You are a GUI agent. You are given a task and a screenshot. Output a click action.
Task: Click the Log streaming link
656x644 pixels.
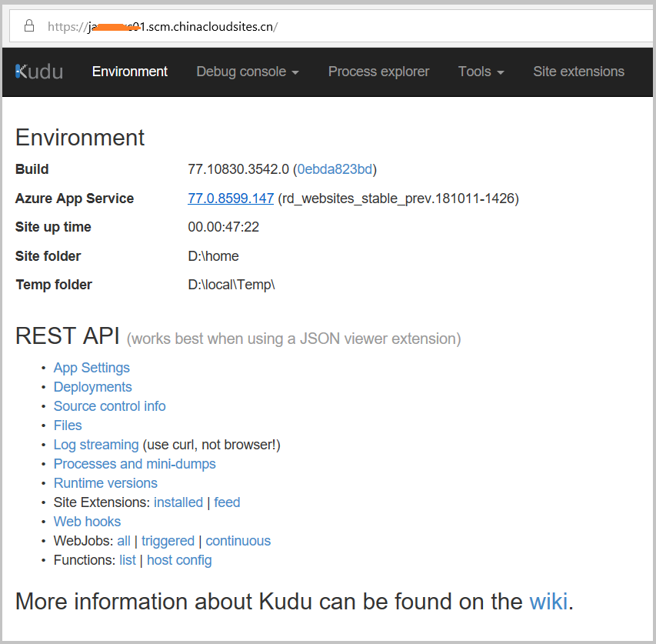point(96,445)
